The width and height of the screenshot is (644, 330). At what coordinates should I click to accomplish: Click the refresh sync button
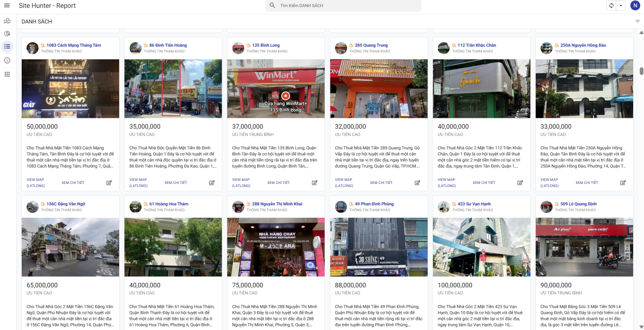tap(611, 6)
